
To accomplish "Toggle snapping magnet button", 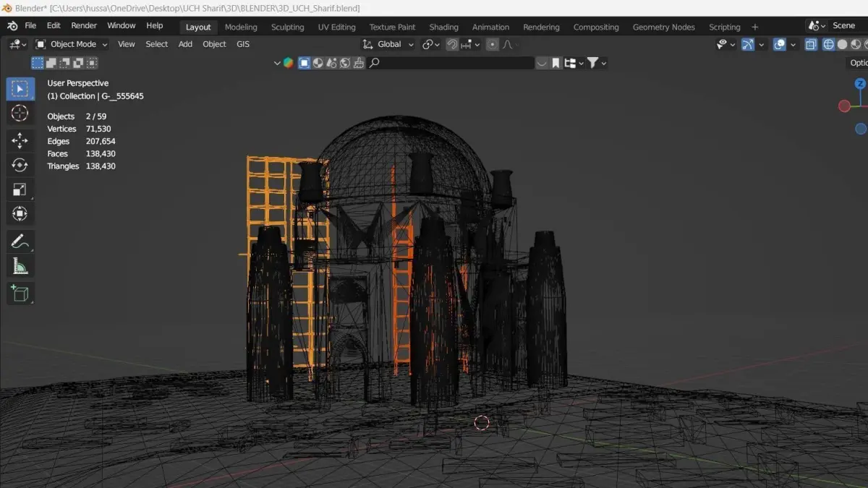I will tap(452, 44).
